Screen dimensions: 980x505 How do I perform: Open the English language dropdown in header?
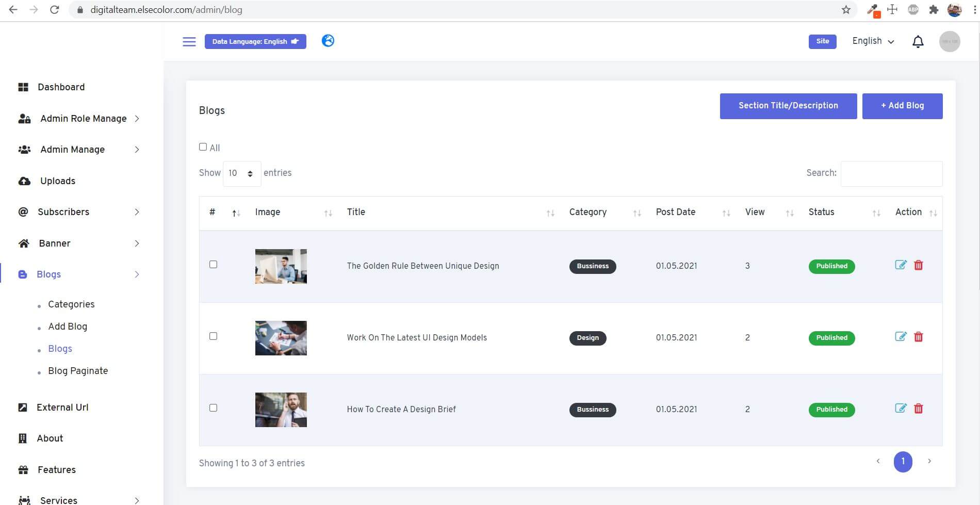(872, 41)
